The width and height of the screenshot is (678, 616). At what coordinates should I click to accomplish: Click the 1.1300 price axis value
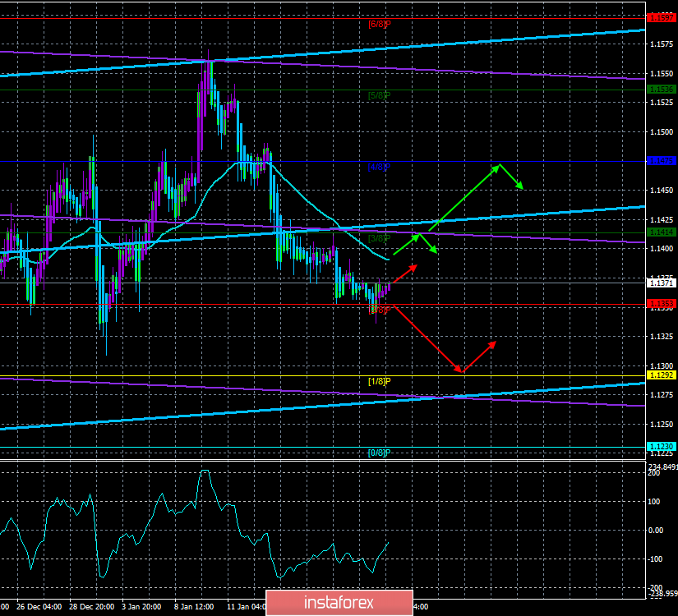pyautogui.click(x=662, y=365)
